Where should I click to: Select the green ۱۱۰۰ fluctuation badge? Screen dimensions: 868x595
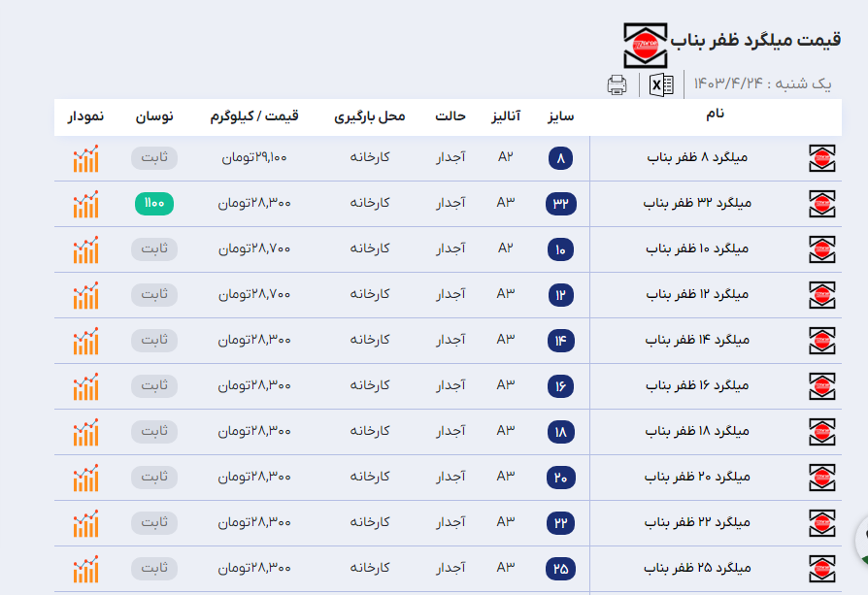click(154, 204)
